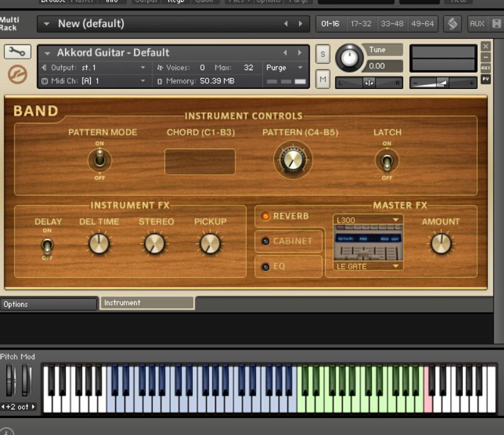Switch to the Options tab
This screenshot has height=435, width=504.
[x=49, y=304]
